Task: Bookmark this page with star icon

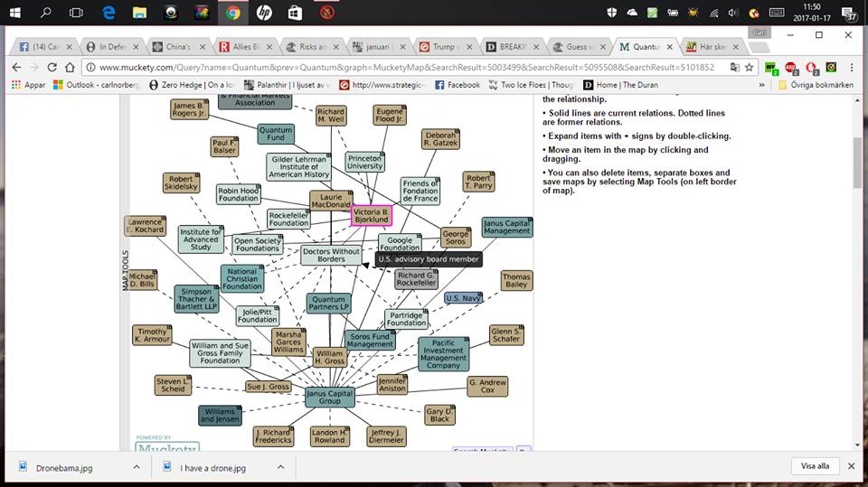Action: 748,67
